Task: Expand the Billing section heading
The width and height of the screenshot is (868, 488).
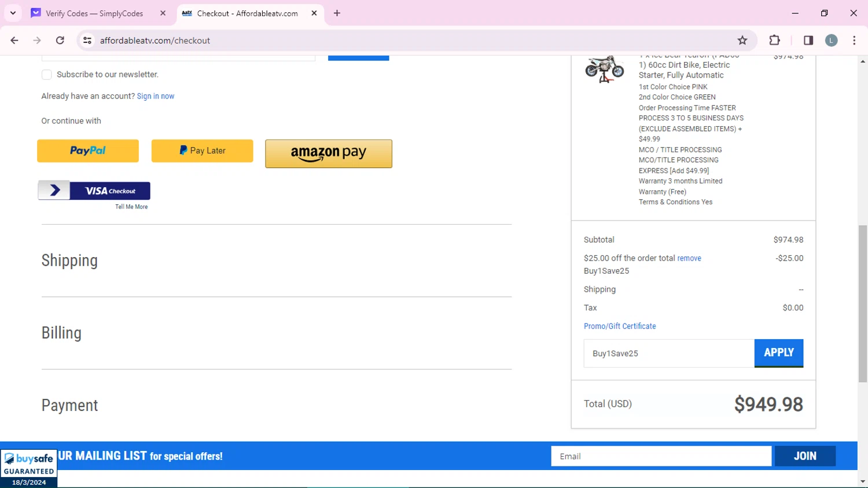Action: tap(61, 333)
